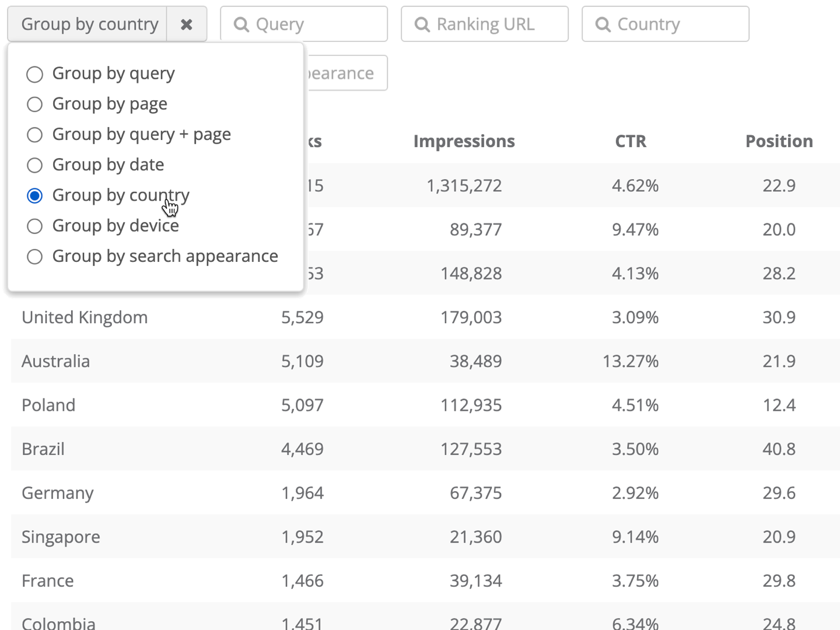Click the 5,097 clicks value for Poland

pos(302,405)
